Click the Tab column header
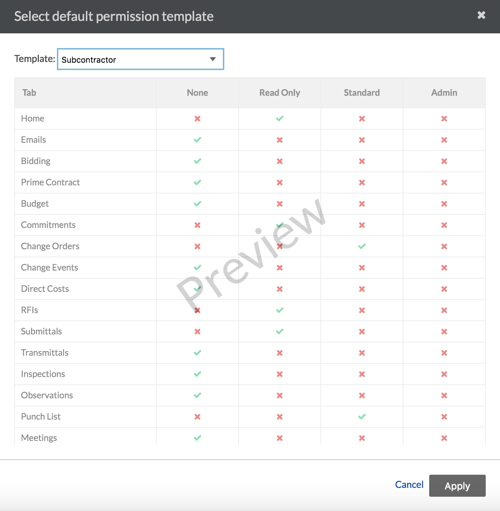Viewport: 500px width, 511px height. 29,92
